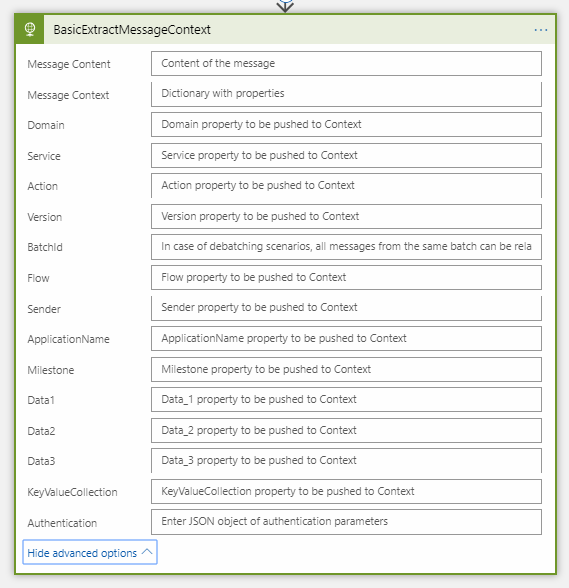Image resolution: width=569 pixels, height=588 pixels.
Task: Click the Version property field
Action: 346,216
